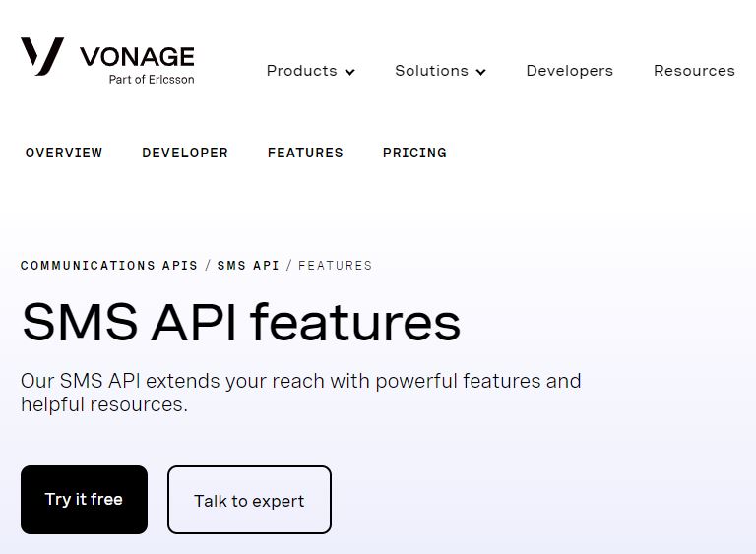This screenshot has width=756, height=554.
Task: Open the PRICING tab
Action: 414,153
